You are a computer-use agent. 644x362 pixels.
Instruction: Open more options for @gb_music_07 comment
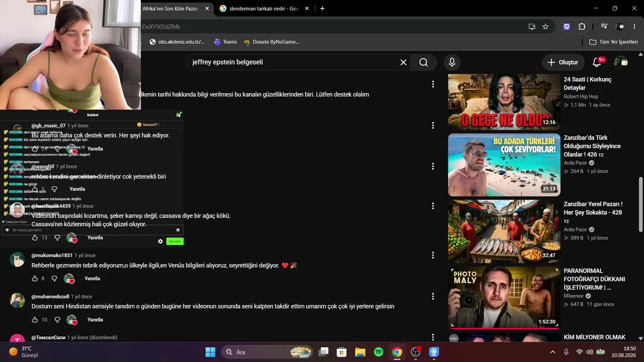433,125
